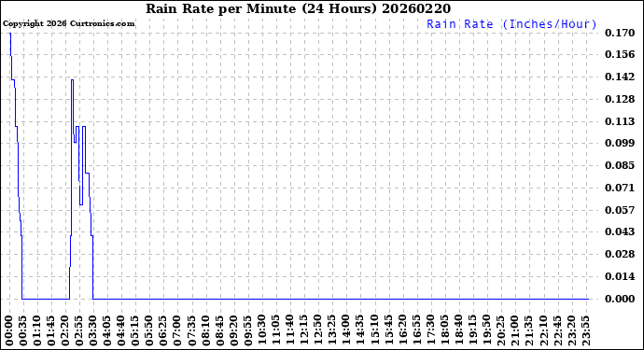
Task: Click the 12:15 time axis label
Action: coord(304,331)
